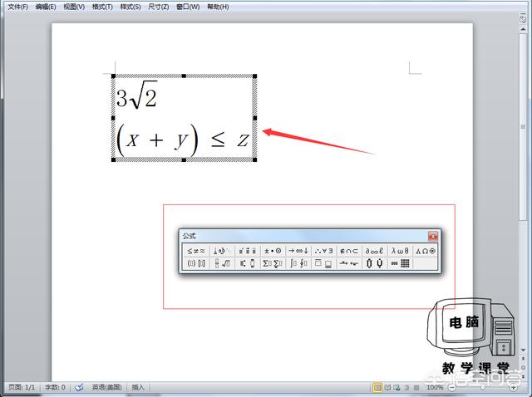Open the fraction and radical templates
Image resolution: width=532 pixels, height=397 pixels.
(222, 263)
